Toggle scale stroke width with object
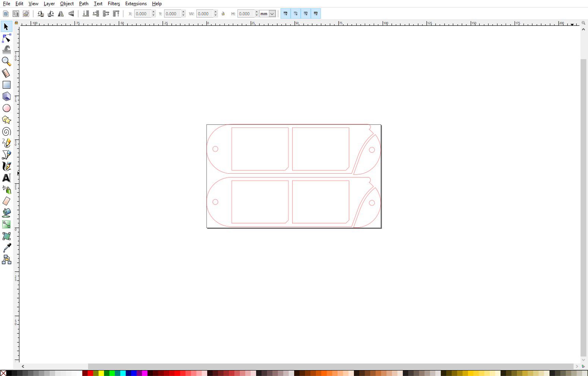The image size is (588, 376). coord(285,14)
